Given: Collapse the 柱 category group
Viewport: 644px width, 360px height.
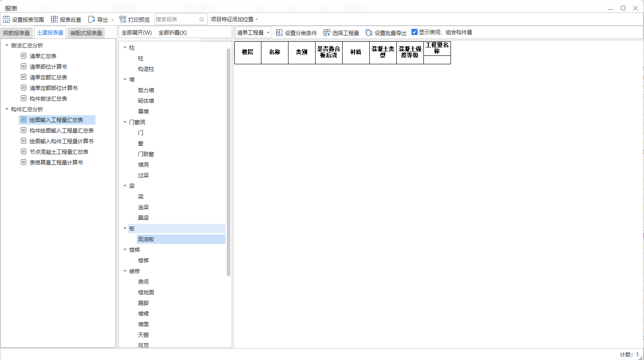Looking at the screenshot, I should click(x=125, y=47).
